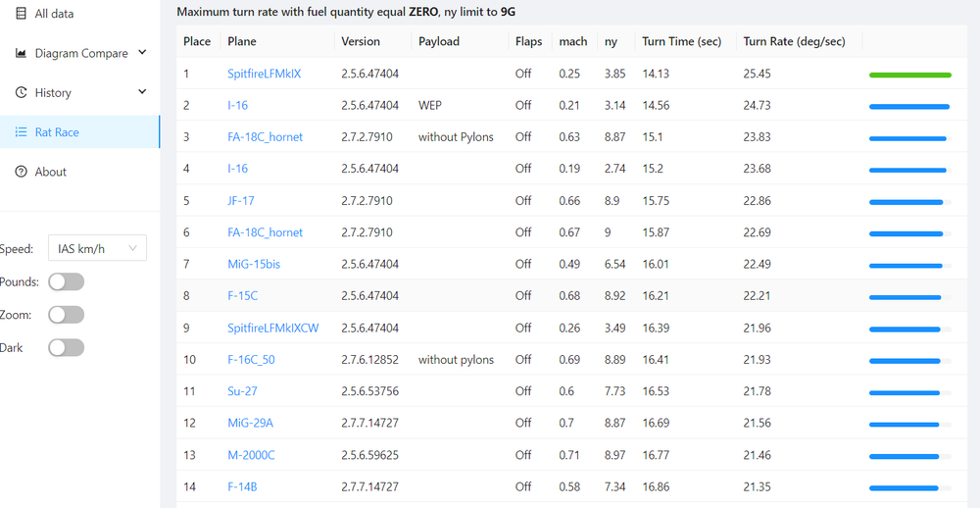Open the MiG-29A plane link
Viewport: 980px width, 508px height.
250,424
